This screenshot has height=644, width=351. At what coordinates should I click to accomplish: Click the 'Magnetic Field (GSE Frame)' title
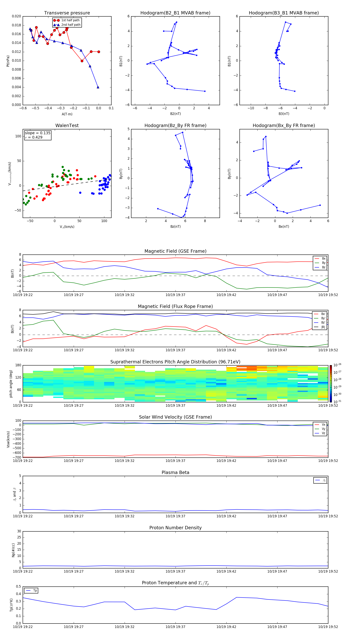click(175, 251)
